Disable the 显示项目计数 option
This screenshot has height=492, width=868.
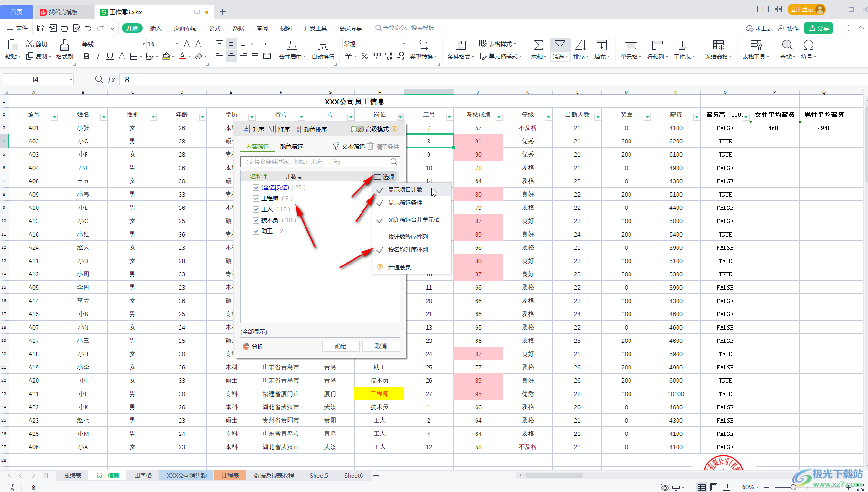404,189
